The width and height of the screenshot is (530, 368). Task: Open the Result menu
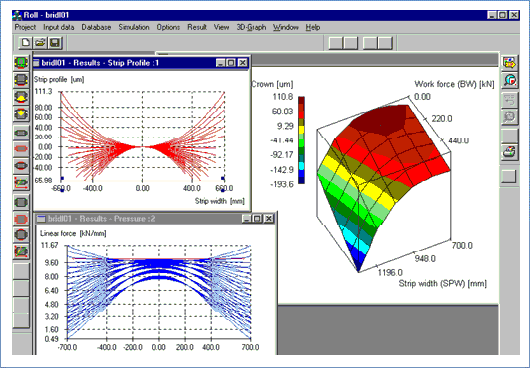click(x=197, y=27)
